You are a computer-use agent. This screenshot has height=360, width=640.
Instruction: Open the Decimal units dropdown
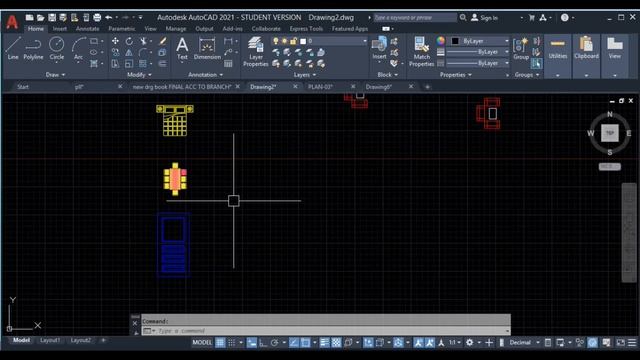(x=524, y=342)
